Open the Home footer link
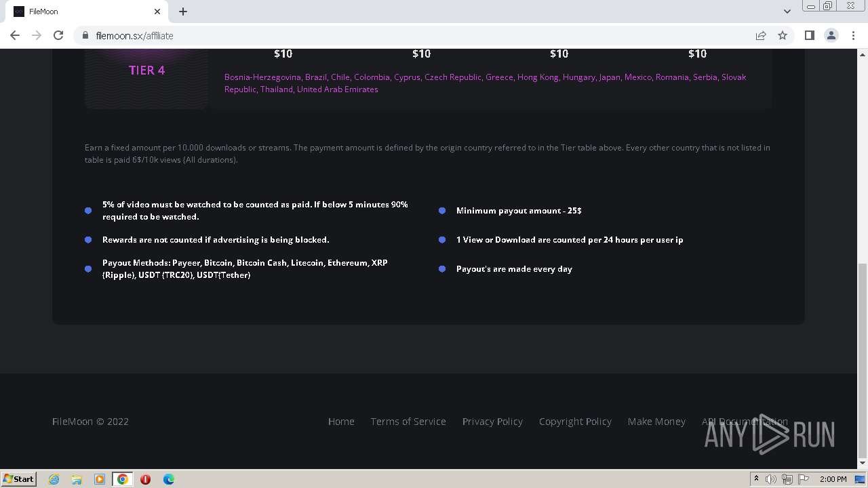Viewport: 868px width, 488px height. [341, 422]
